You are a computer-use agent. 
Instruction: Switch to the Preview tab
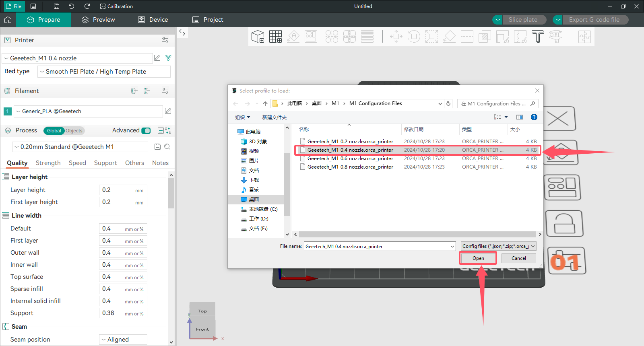(x=98, y=20)
